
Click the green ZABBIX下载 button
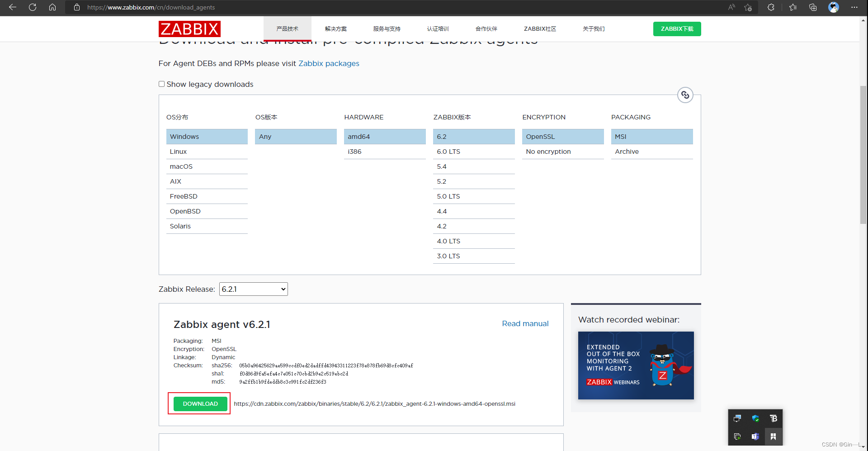click(x=677, y=29)
